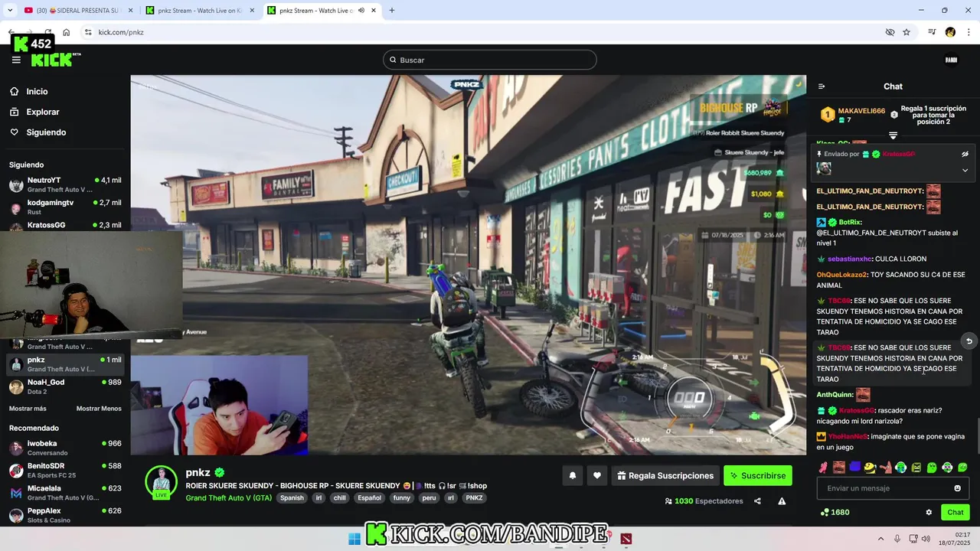Viewport: 980px width, 551px height.
Task: Insert the Patrick pointing emote
Action: pyautogui.click(x=886, y=467)
